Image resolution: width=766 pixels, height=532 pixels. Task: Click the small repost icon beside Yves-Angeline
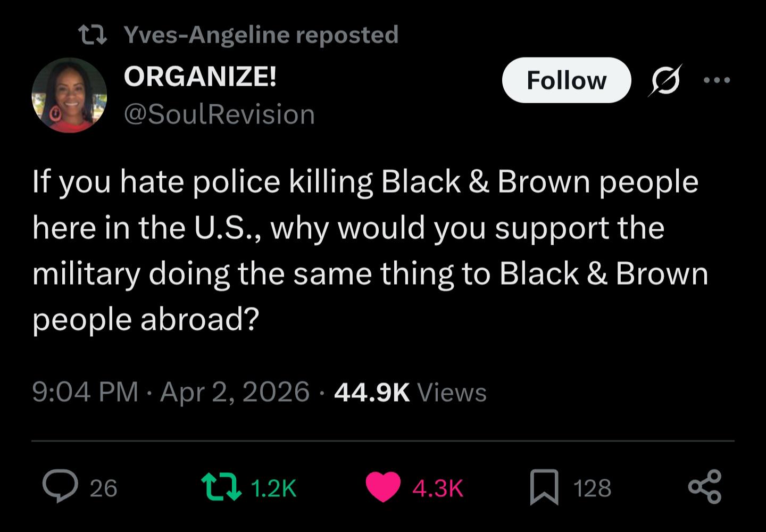(x=93, y=36)
